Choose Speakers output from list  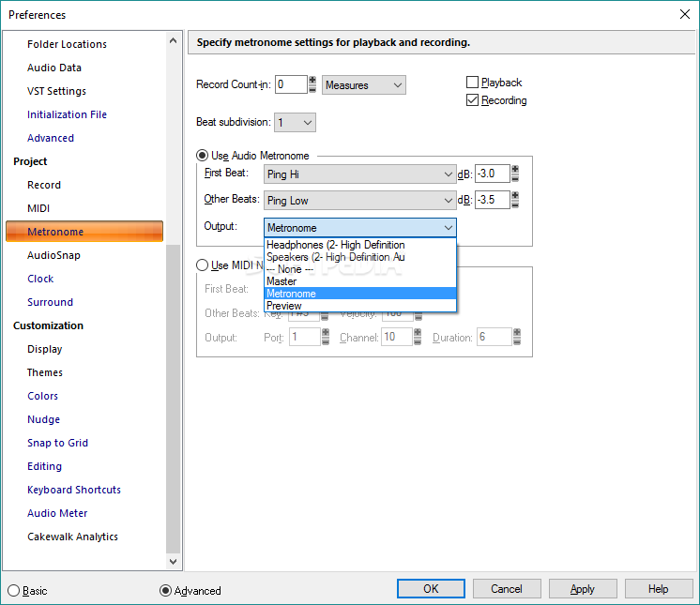360,257
